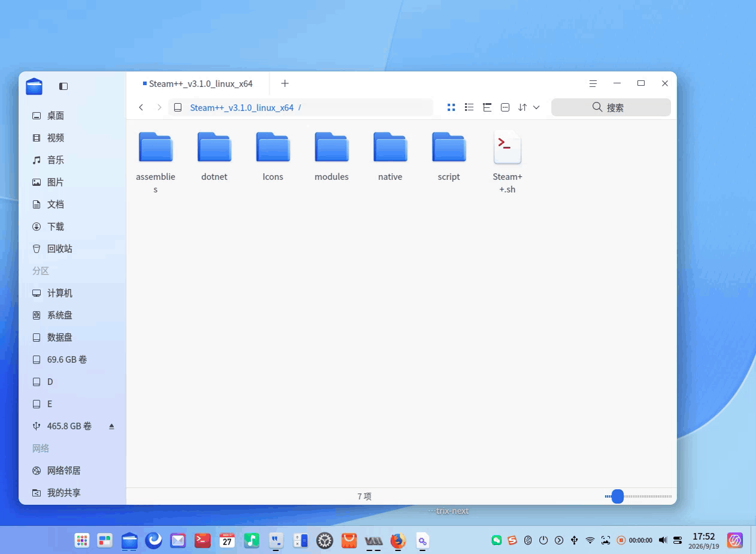Open the display options button
Screen dimensions: 756x554
pos(505,107)
